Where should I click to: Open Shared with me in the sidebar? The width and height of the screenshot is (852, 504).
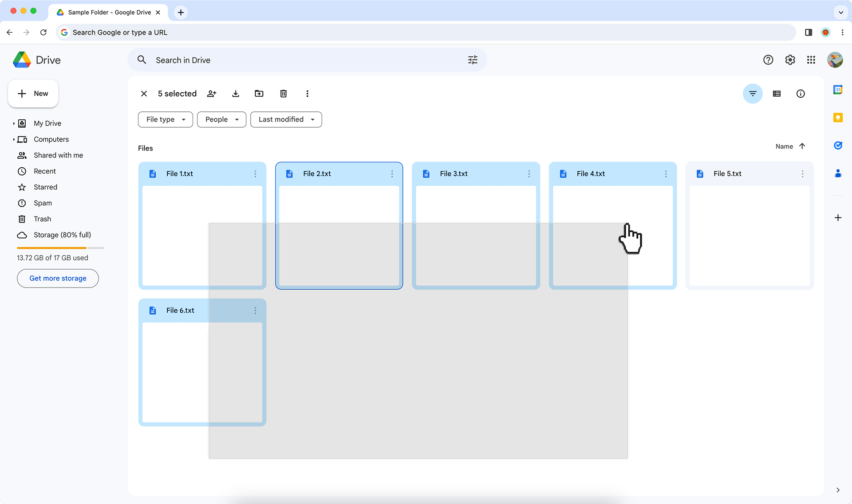[58, 155]
